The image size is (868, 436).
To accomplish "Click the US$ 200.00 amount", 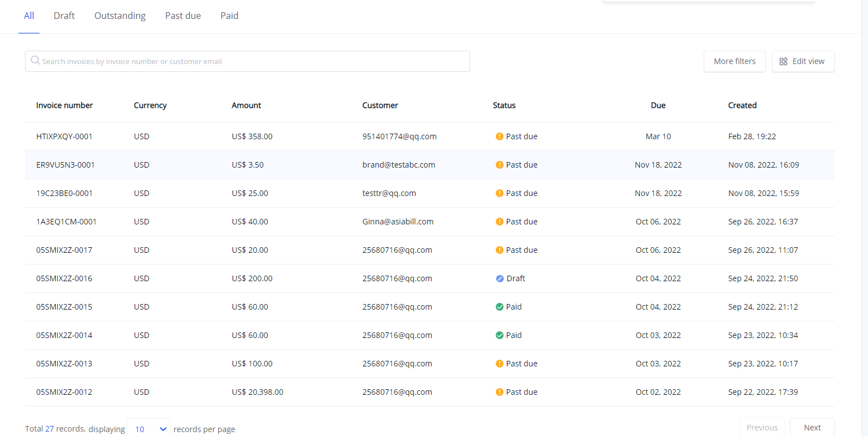I will pyautogui.click(x=252, y=278).
